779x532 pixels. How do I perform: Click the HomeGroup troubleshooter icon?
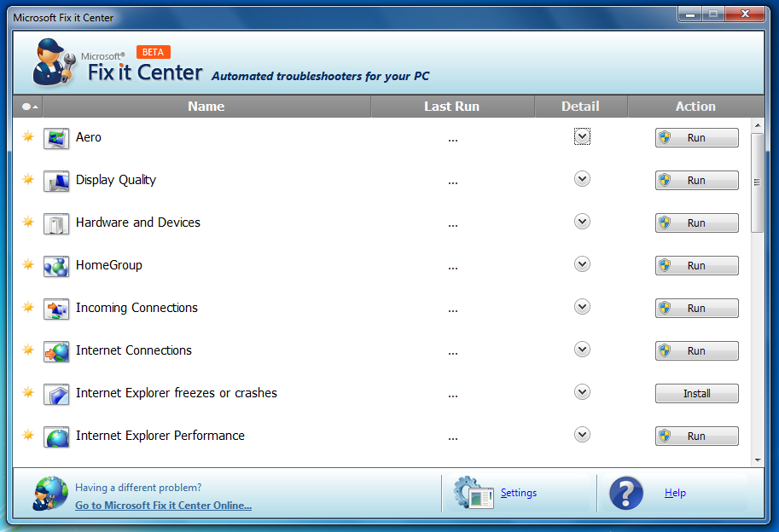click(56, 266)
